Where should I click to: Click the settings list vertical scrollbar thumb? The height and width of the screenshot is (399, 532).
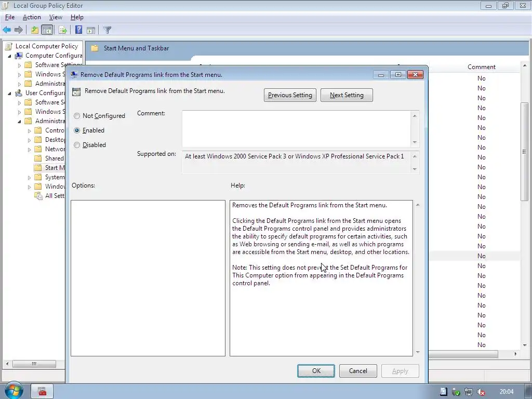point(525,152)
